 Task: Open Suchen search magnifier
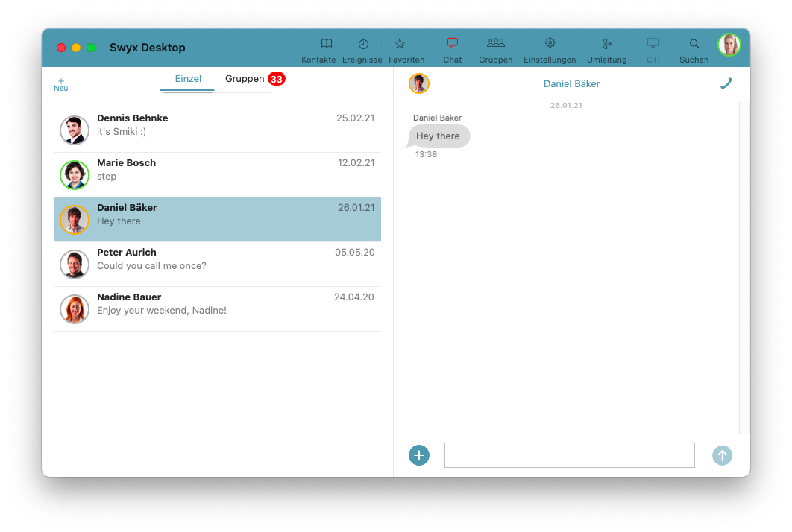tap(694, 51)
